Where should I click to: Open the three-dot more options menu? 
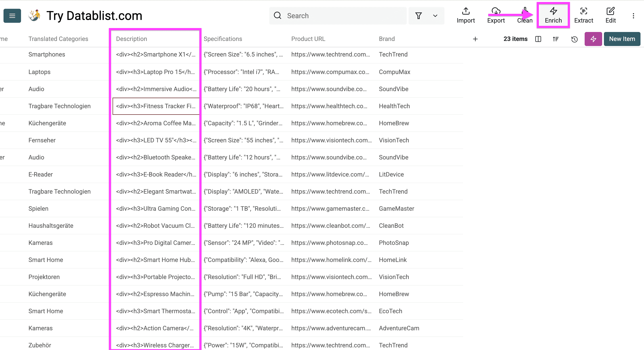click(x=633, y=16)
